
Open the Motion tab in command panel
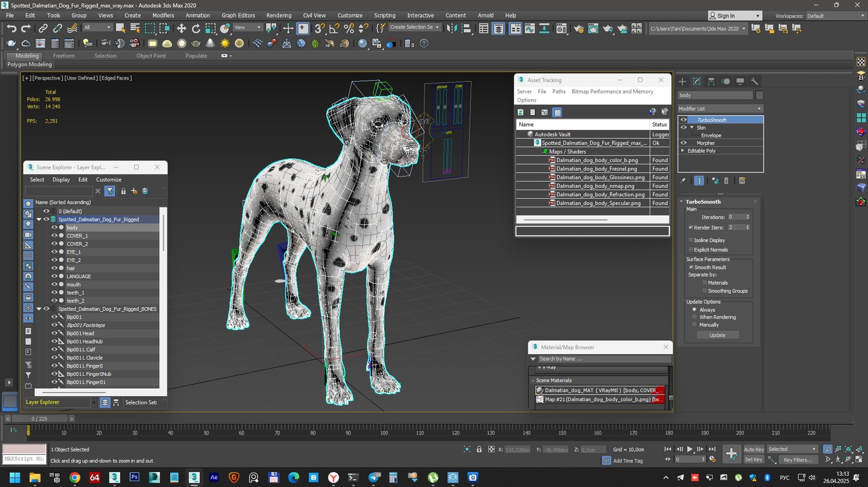(x=726, y=81)
